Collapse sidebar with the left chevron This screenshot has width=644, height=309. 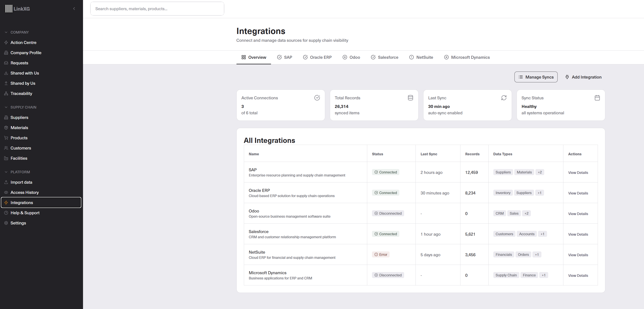(74, 9)
